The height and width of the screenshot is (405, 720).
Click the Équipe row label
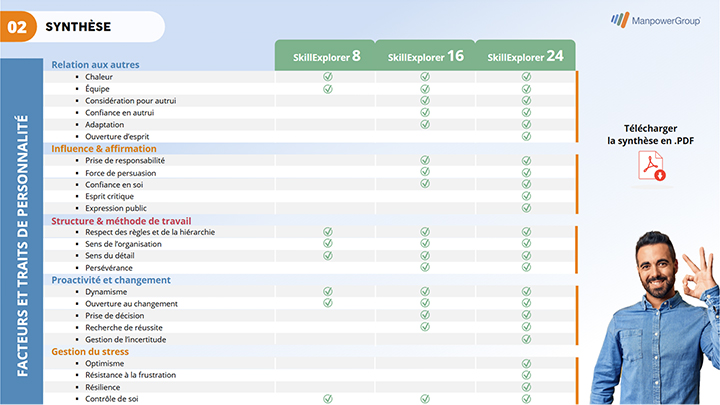point(97,89)
